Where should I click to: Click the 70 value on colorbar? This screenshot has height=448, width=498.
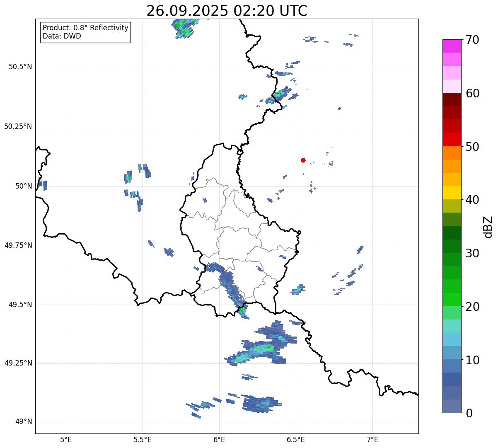point(472,40)
